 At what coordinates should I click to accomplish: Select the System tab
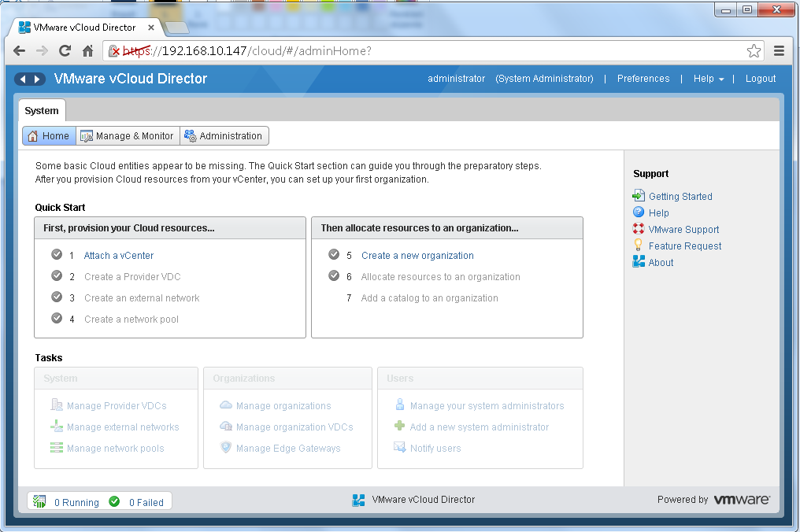click(x=41, y=111)
